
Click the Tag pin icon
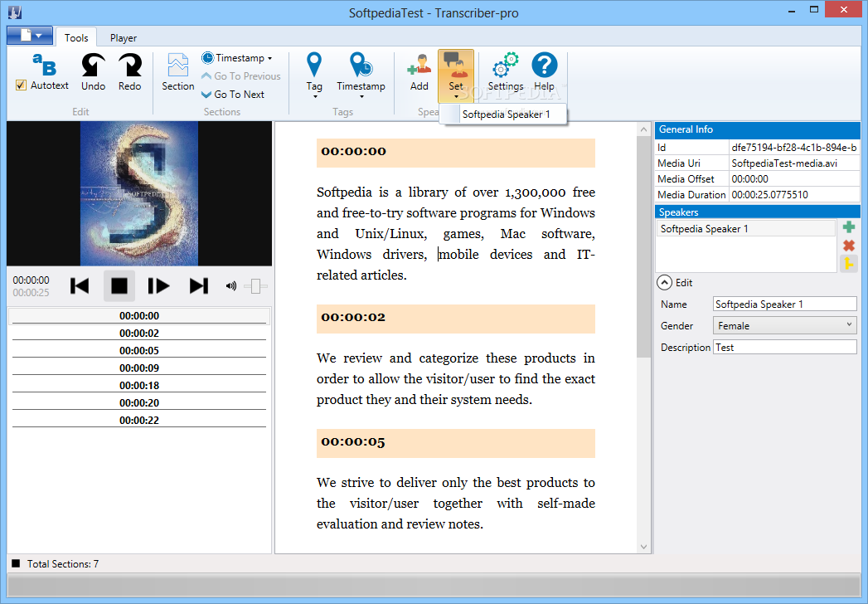point(314,65)
